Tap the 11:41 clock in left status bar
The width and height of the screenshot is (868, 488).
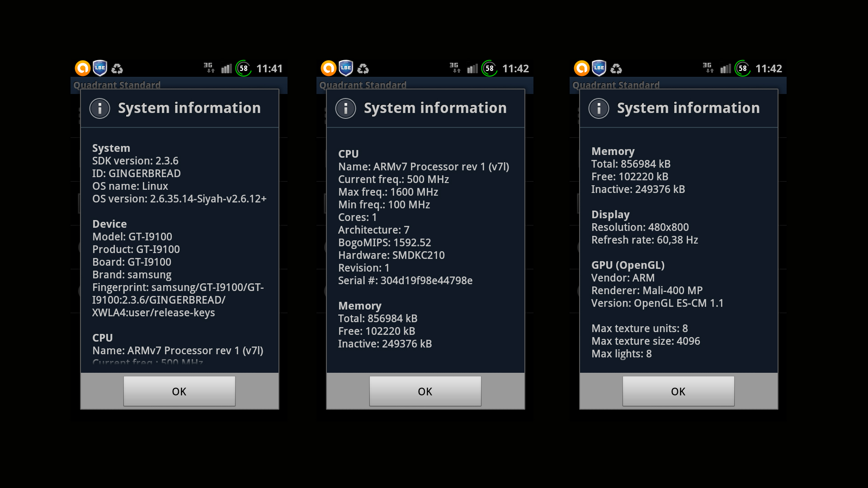click(x=269, y=69)
